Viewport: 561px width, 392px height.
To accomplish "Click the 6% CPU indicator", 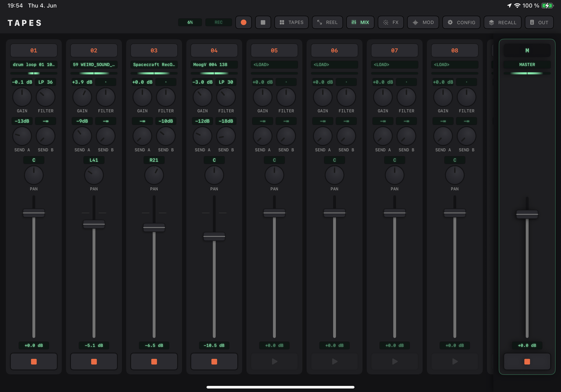I will pyautogui.click(x=190, y=22).
